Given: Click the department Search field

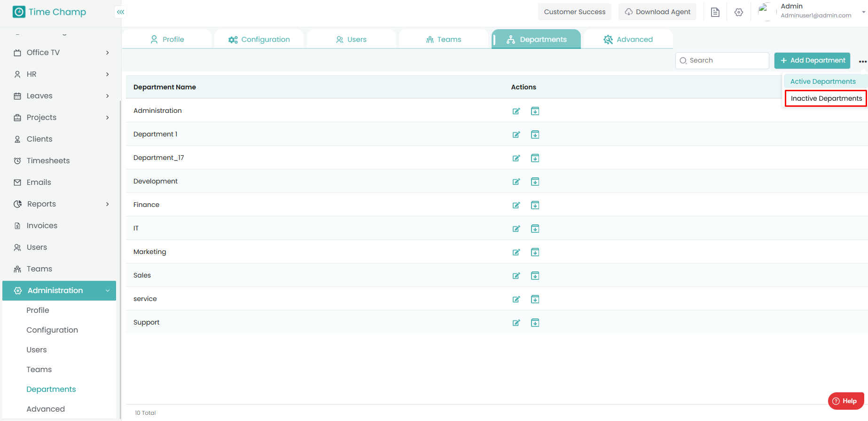Looking at the screenshot, I should [722, 60].
